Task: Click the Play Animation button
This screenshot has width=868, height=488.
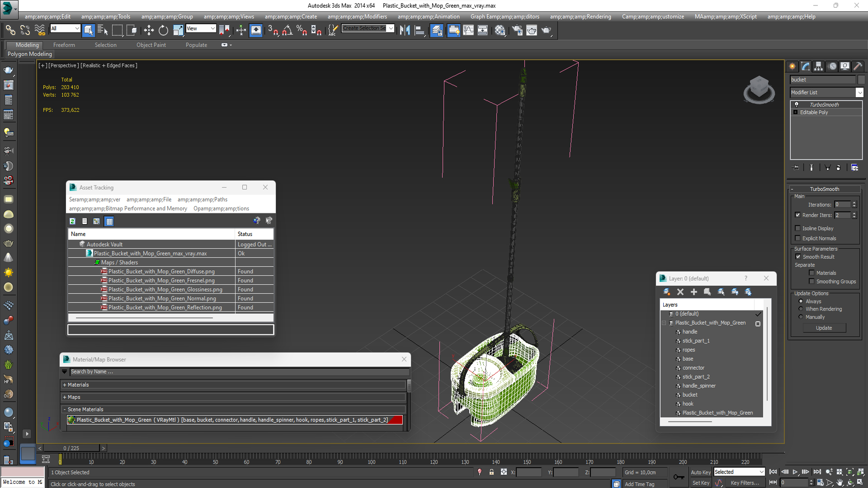Action: [795, 472]
